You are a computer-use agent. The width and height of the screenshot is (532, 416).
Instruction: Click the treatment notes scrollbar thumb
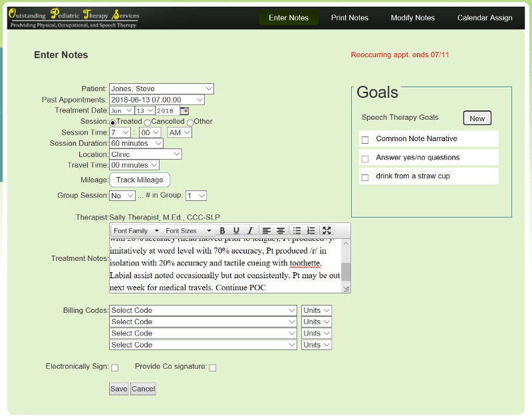(x=346, y=272)
